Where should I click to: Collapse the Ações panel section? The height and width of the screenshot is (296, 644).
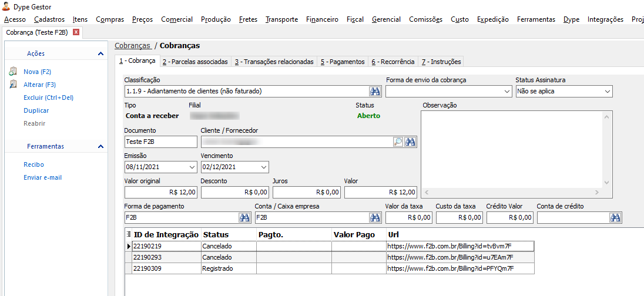click(100, 53)
